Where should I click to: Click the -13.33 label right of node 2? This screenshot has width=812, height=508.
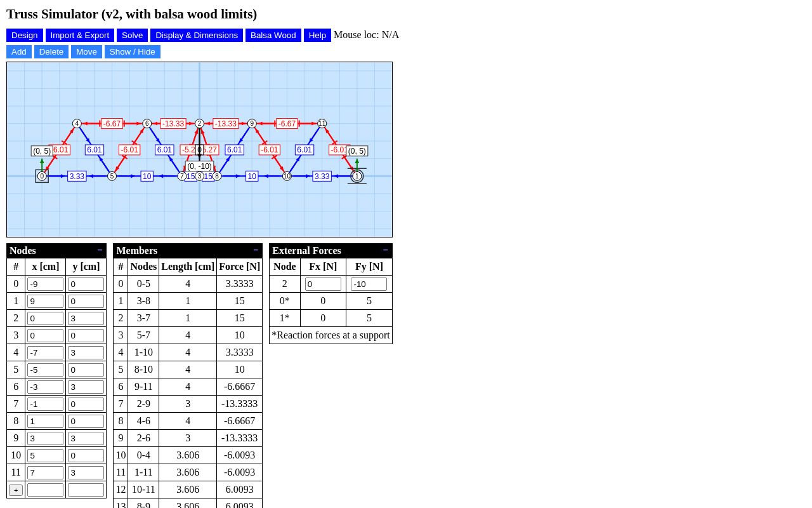[x=226, y=124]
